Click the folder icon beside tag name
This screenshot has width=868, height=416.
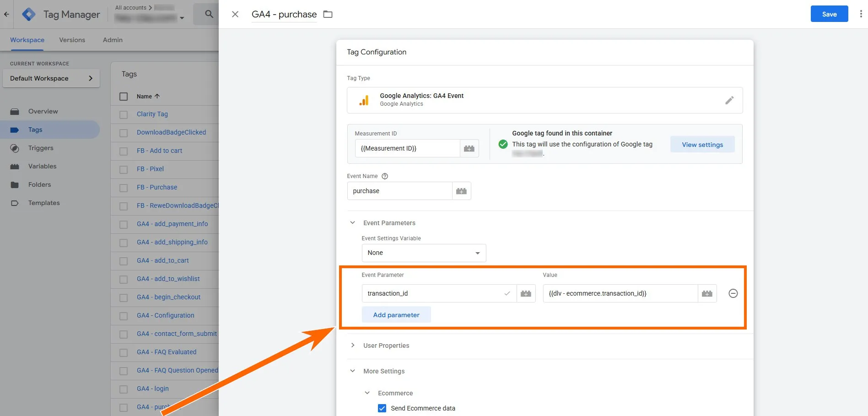click(328, 14)
